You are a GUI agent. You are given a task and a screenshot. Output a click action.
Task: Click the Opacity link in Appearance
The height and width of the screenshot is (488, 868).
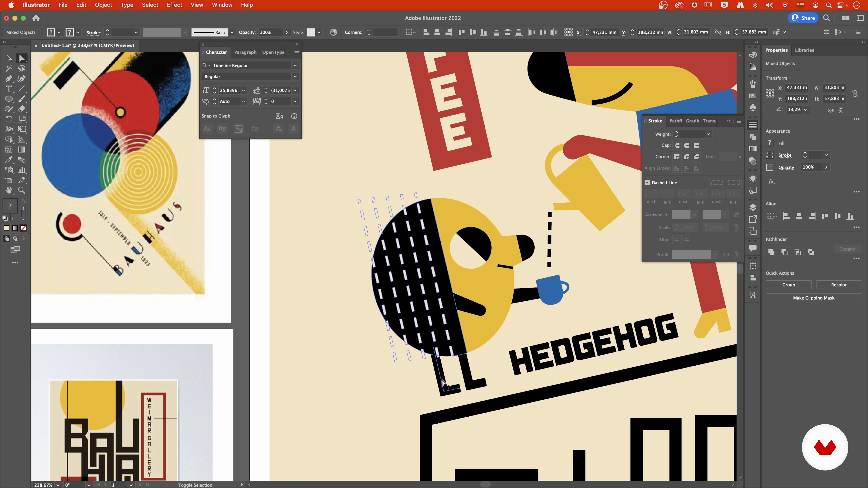point(786,167)
